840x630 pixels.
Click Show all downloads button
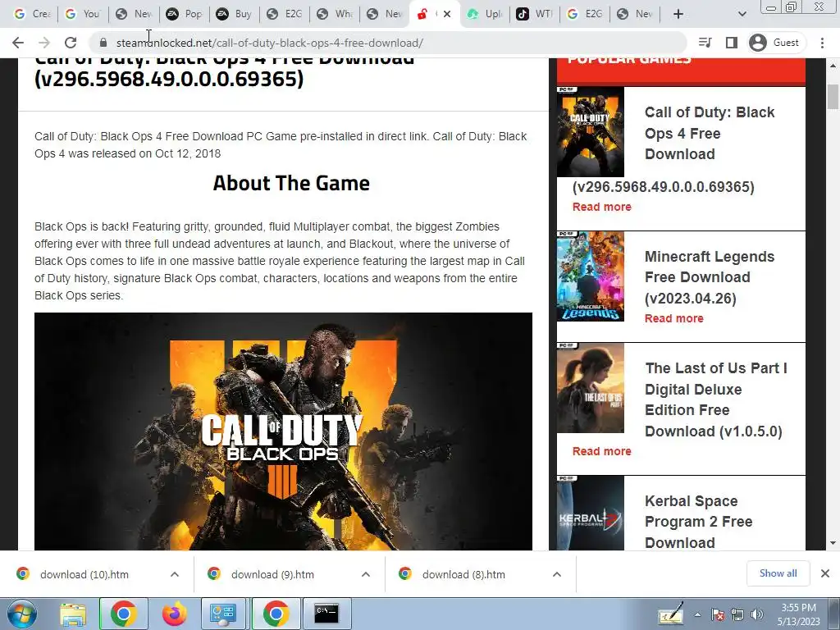pyautogui.click(x=778, y=573)
